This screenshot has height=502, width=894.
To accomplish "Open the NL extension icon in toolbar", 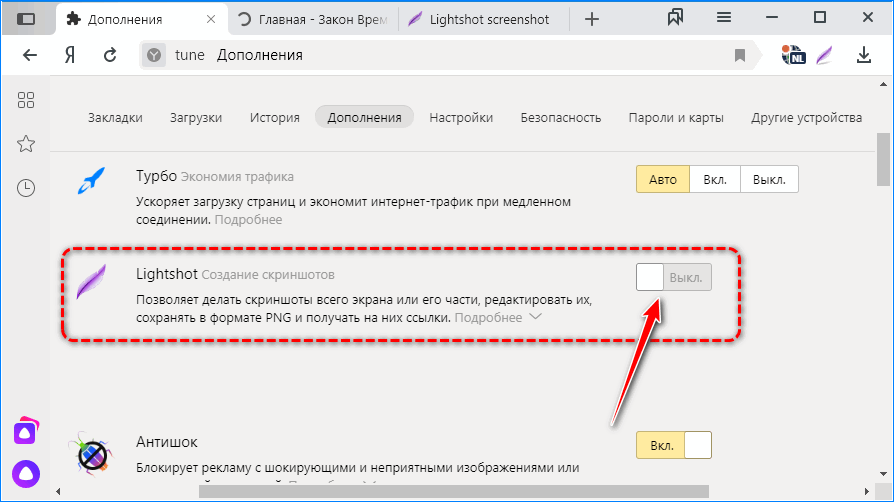I will pyautogui.click(x=793, y=55).
